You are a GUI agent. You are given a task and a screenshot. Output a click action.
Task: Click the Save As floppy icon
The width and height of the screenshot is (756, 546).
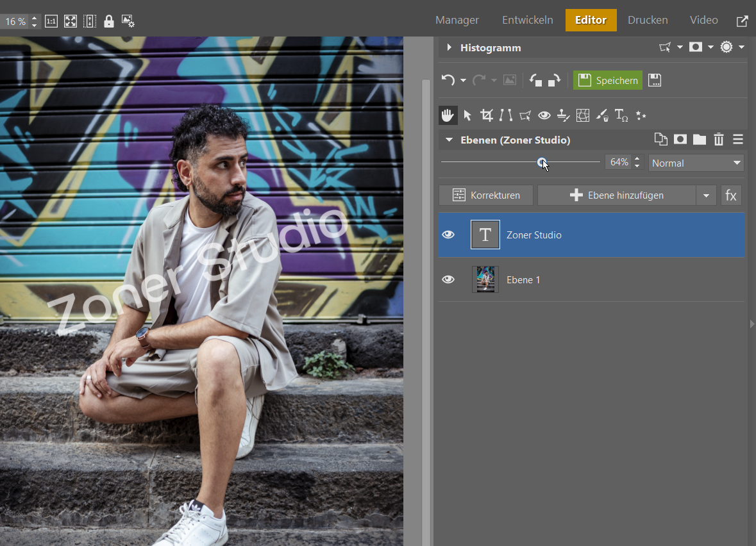pyautogui.click(x=655, y=80)
